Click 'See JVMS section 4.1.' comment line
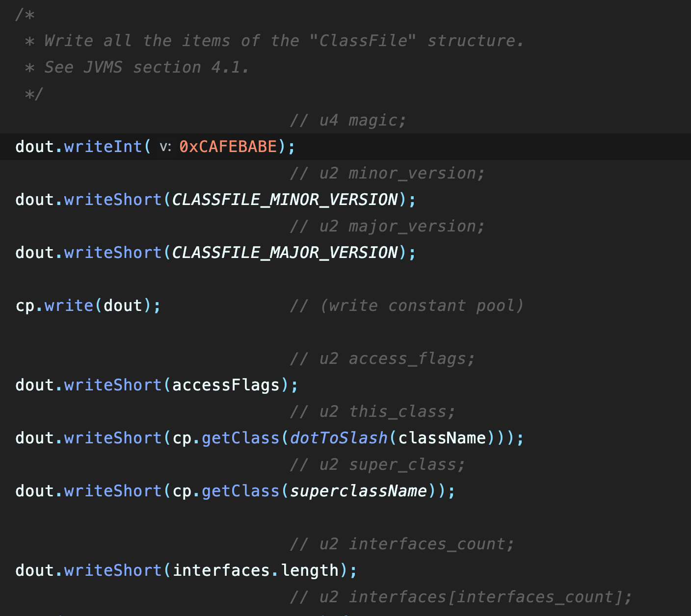This screenshot has height=616, width=691. click(146, 67)
